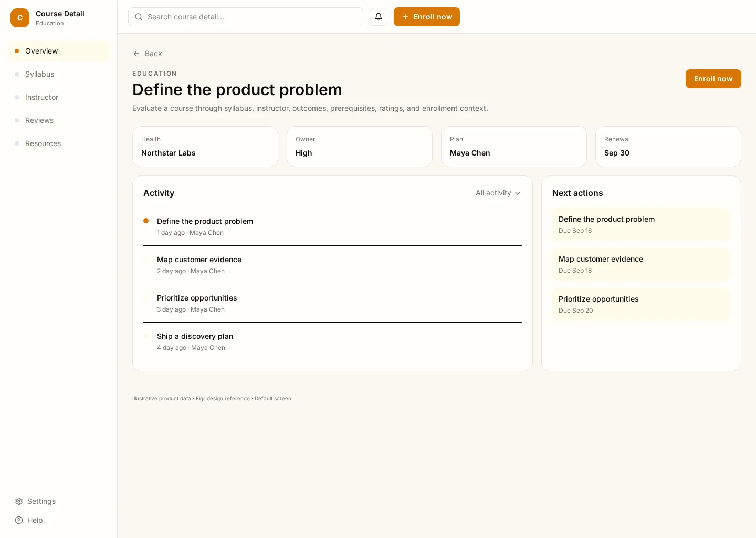Select the Map customer evidence activity entry
Image resolution: width=756 pixels, height=538 pixels.
332,265
